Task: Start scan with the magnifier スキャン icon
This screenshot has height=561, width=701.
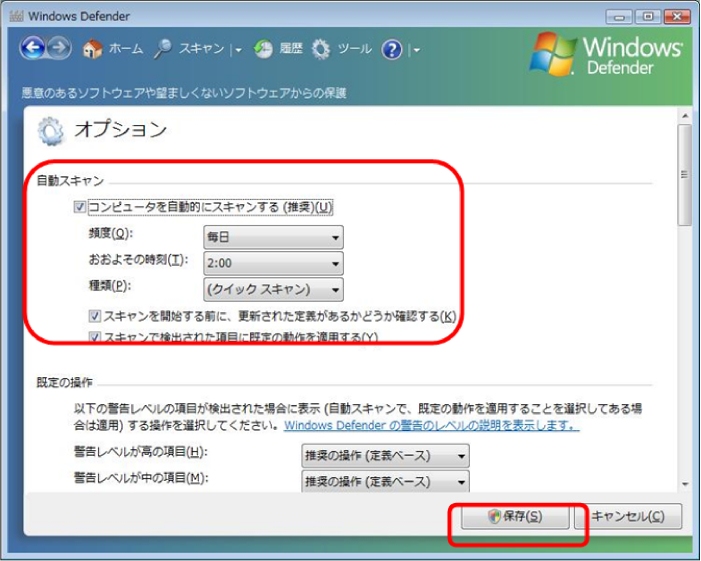Action: coord(163,49)
